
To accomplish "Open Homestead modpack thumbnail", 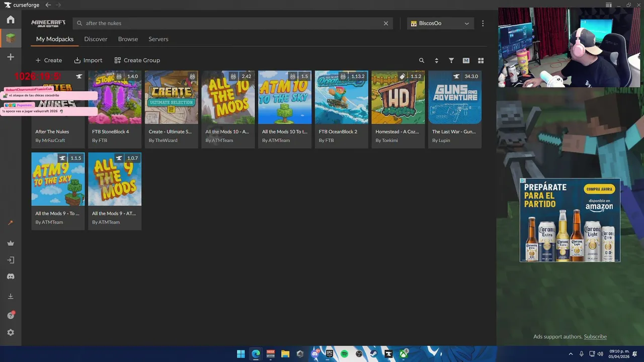I will click(x=398, y=97).
